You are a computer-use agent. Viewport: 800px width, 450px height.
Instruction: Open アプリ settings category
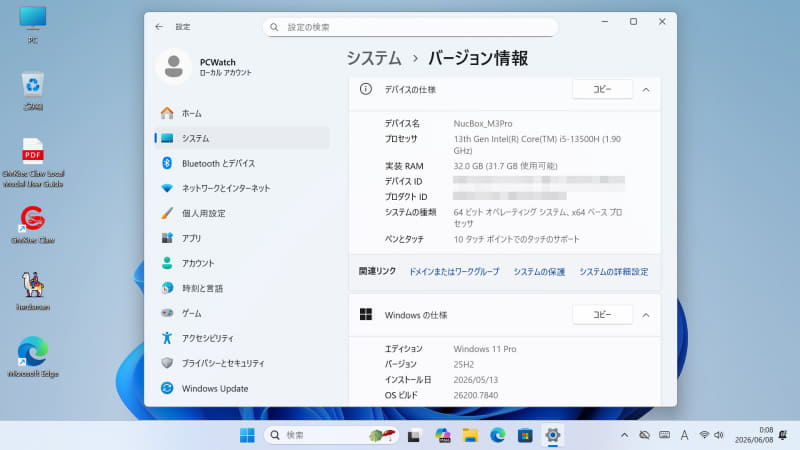pyautogui.click(x=242, y=238)
